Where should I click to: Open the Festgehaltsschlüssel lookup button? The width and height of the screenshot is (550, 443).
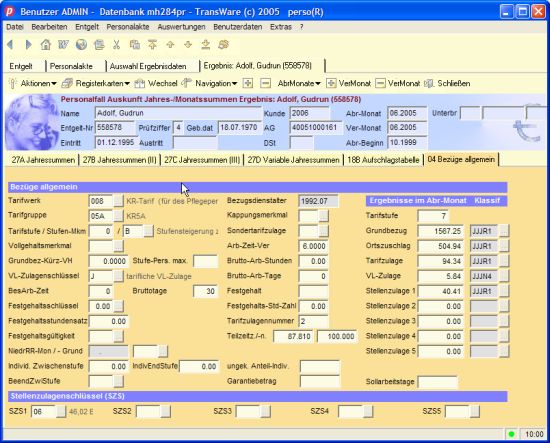[119, 306]
